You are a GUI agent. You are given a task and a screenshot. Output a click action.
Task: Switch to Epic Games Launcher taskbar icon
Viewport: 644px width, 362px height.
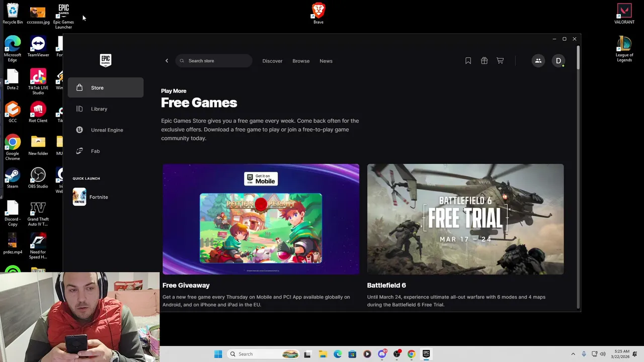pos(426,354)
